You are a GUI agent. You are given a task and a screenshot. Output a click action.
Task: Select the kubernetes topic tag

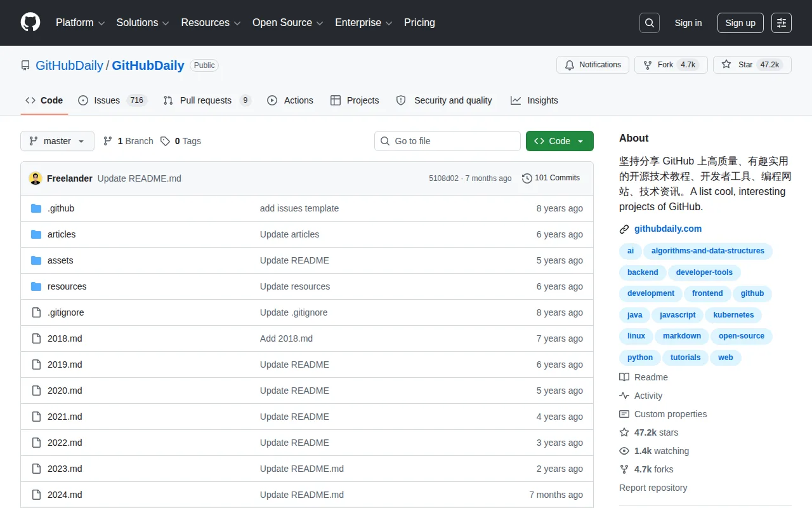coord(733,315)
